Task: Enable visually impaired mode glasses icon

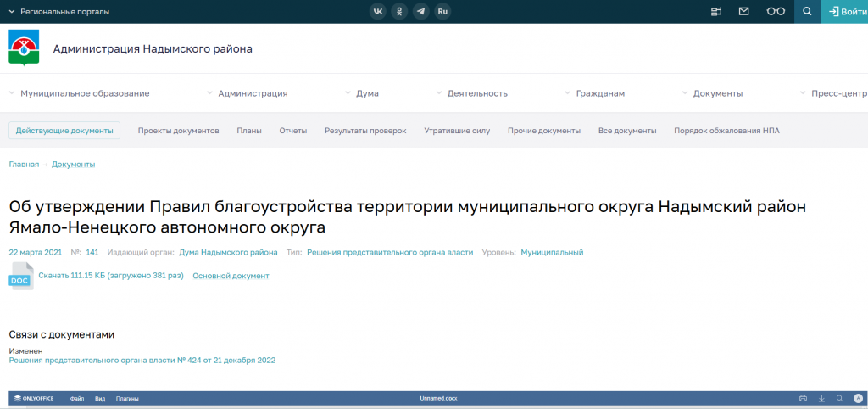Action: point(775,12)
